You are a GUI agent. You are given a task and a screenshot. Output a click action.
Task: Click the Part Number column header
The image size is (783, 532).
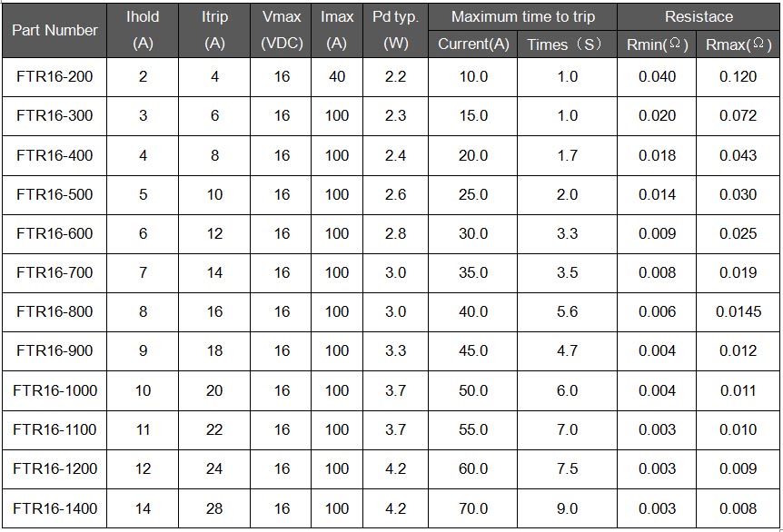(55, 30)
